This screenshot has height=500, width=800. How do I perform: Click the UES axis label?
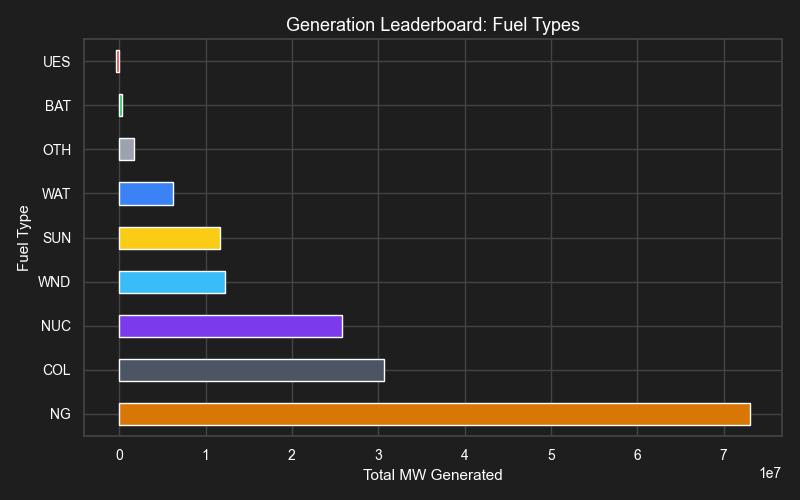[57, 62]
